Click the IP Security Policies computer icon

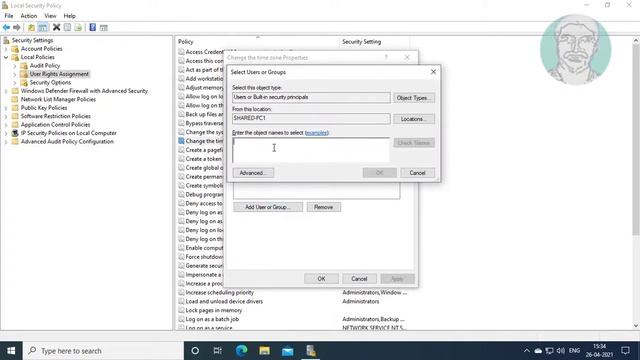click(15, 133)
